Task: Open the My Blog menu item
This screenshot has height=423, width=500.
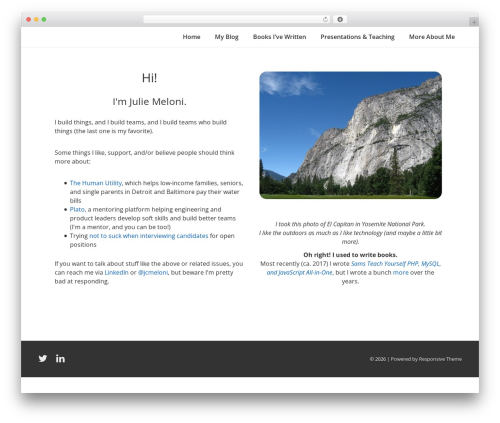Action: tap(227, 37)
